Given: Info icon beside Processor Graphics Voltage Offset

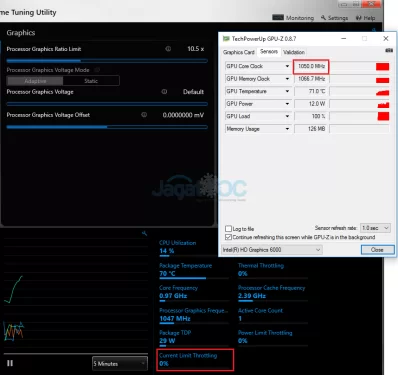Looking at the screenshot, I should click(x=144, y=115).
